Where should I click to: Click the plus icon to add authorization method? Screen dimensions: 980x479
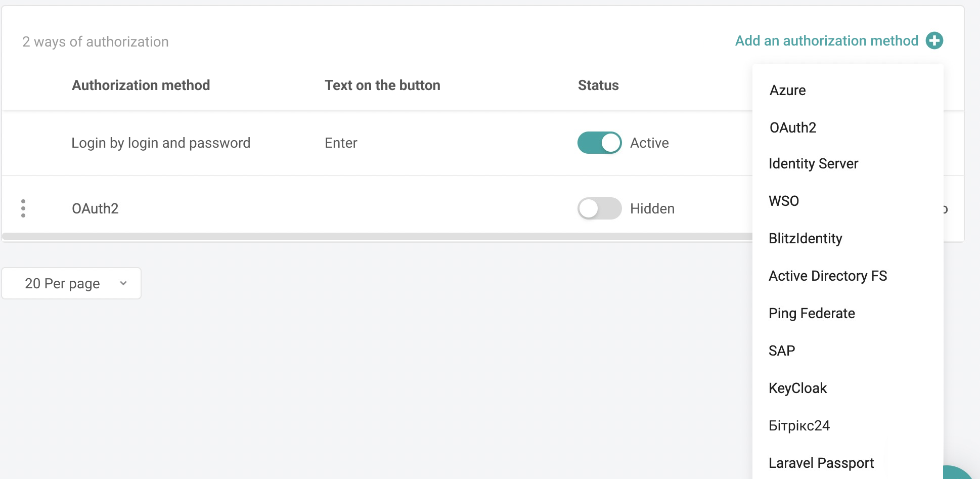click(935, 40)
